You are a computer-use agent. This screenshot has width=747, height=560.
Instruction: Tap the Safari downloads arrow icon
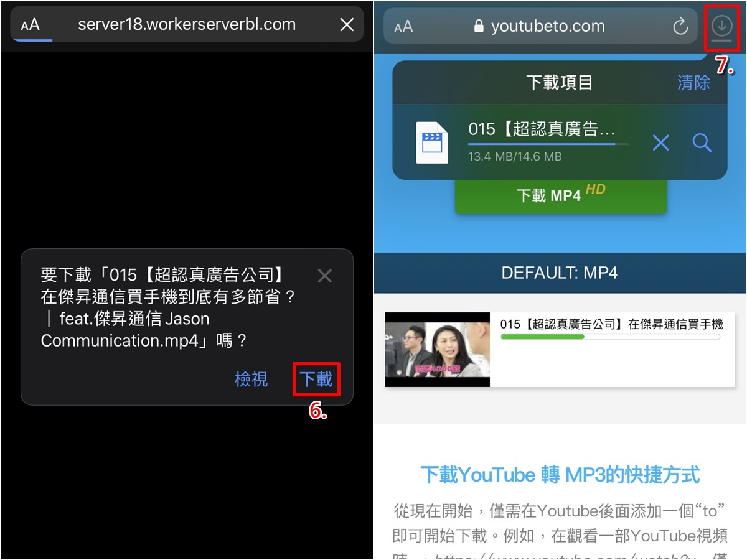coord(721,26)
